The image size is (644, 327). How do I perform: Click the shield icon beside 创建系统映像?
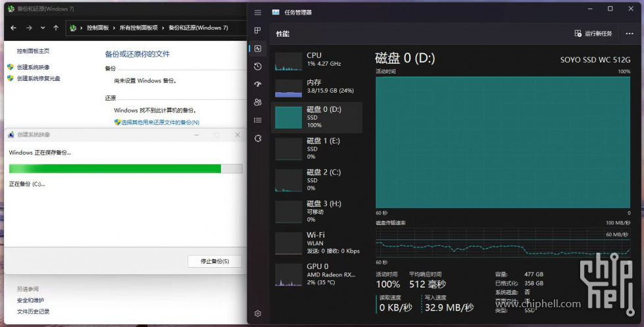click(x=11, y=67)
